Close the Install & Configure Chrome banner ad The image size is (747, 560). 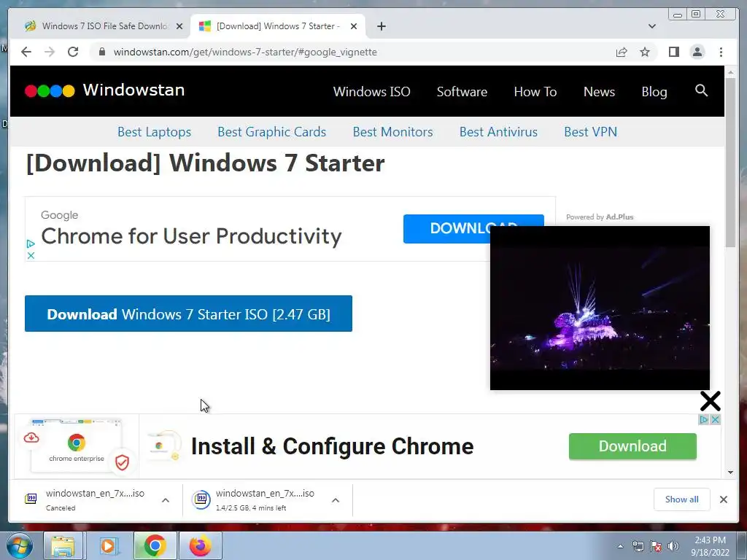tap(715, 419)
